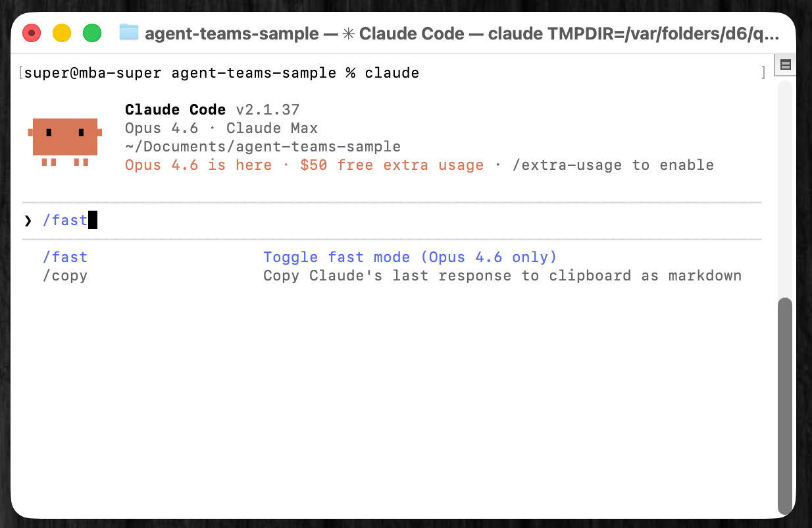Click the scrollbar thumb on the right
This screenshot has height=528, width=812.
pos(785,405)
